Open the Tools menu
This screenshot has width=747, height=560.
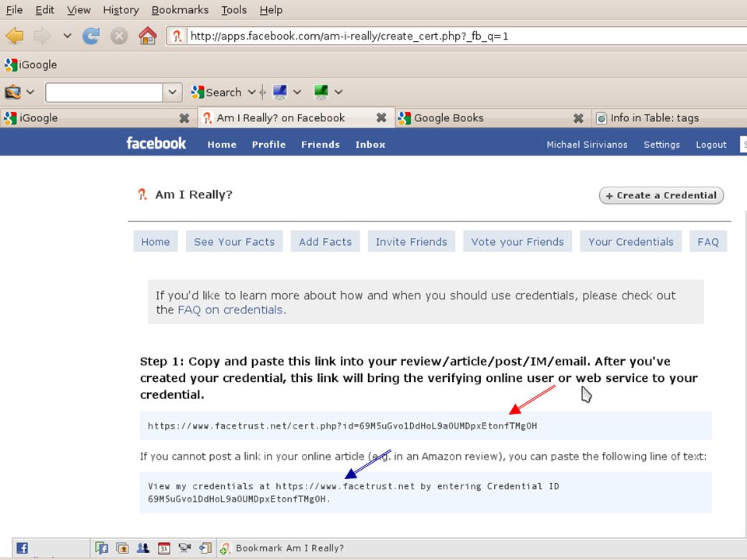point(234,10)
